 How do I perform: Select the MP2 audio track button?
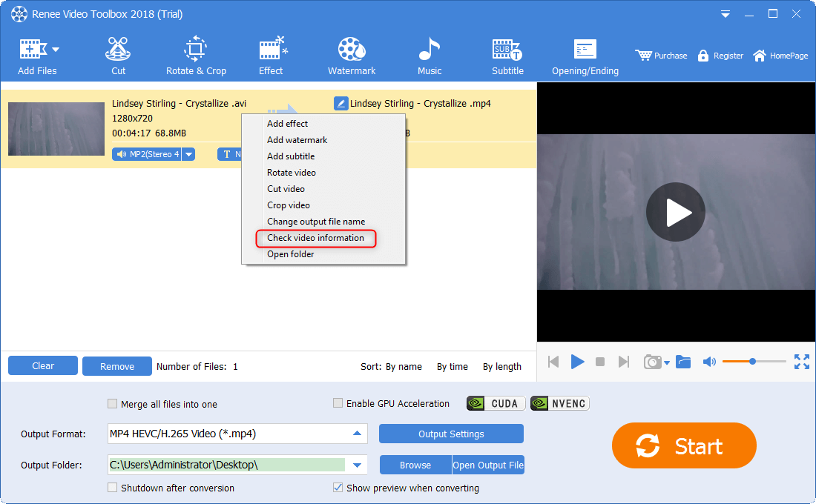coord(147,154)
